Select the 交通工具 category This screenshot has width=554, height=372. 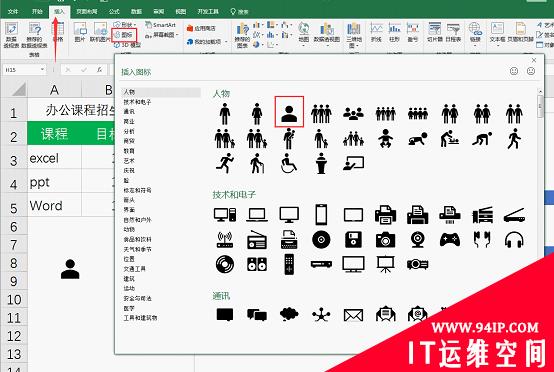(134, 269)
